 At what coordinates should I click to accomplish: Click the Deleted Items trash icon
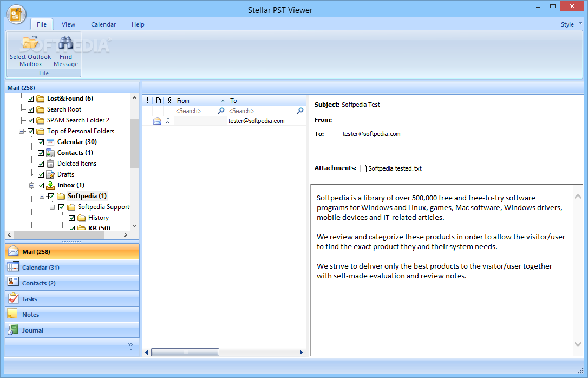coord(50,164)
